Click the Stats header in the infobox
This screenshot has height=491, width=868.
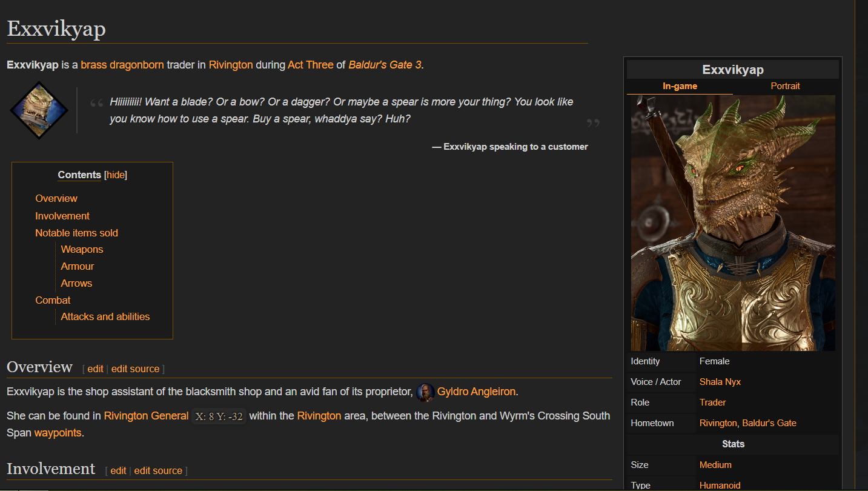click(733, 444)
